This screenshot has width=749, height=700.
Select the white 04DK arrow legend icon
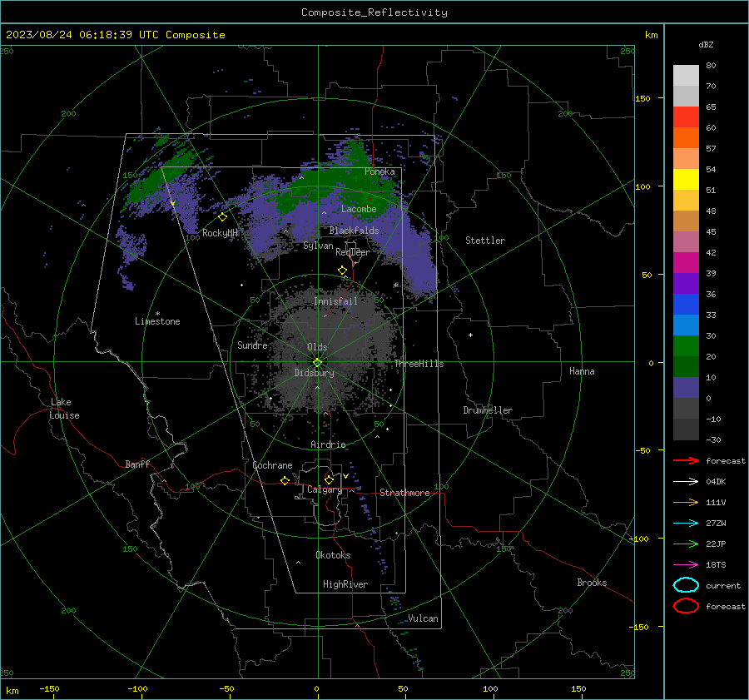pos(686,481)
